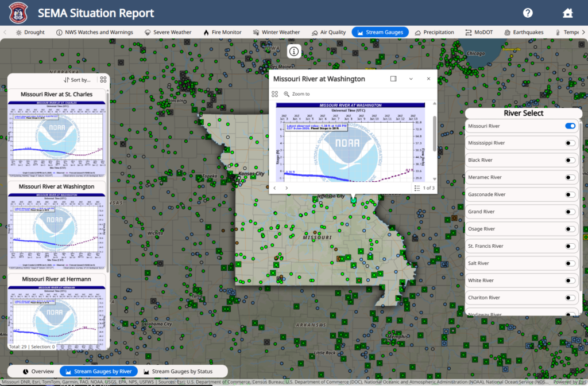
Task: Select the Missouri River at Washington list chart
Action: pos(57,231)
